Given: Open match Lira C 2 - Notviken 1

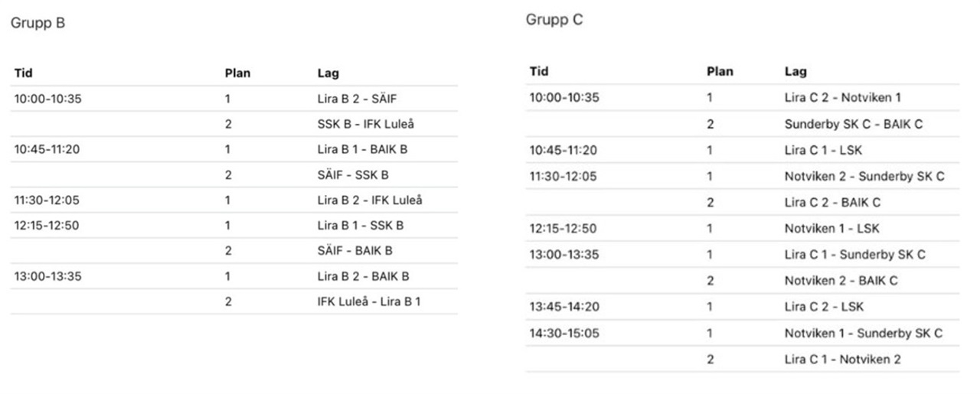Looking at the screenshot, I should click(843, 97).
